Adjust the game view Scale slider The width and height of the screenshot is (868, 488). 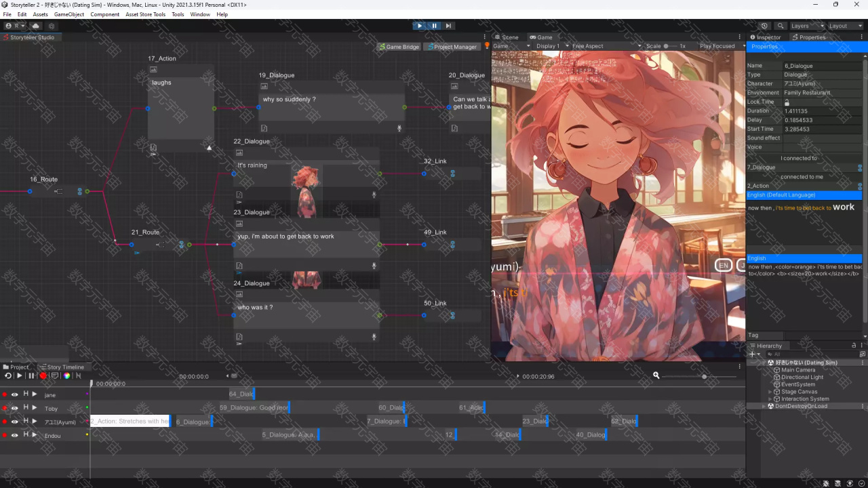(x=670, y=46)
